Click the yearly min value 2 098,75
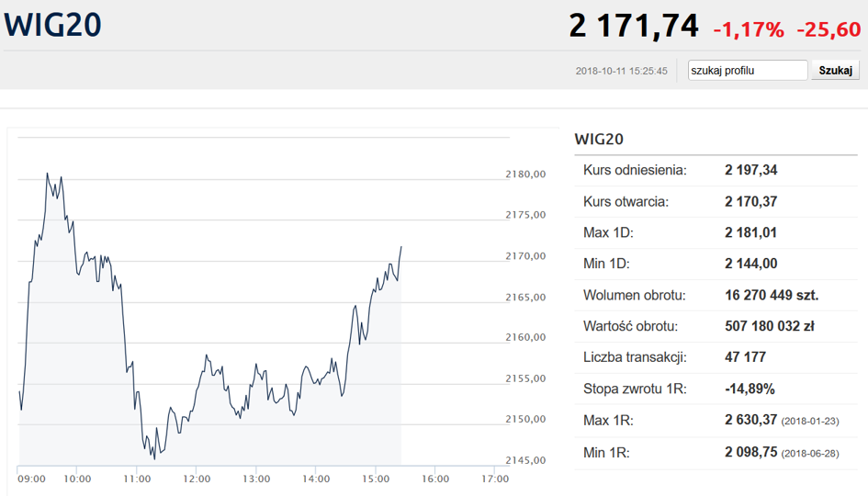This screenshot has width=868, height=496. (x=750, y=452)
